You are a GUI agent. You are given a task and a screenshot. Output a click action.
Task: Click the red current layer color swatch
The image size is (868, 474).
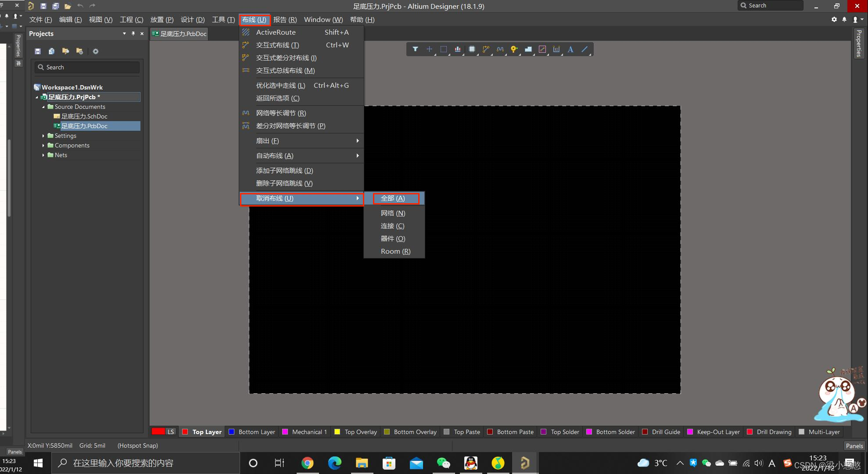pyautogui.click(x=158, y=432)
